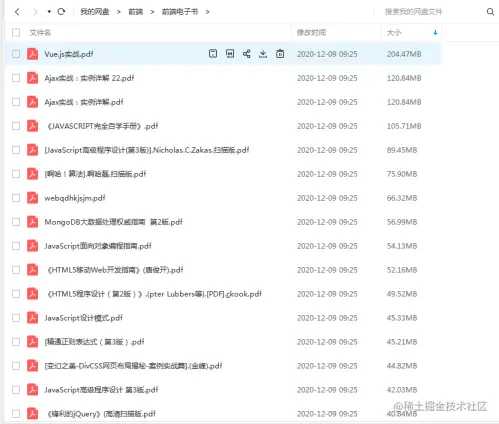The image size is (499, 424).
Task: Open JavaScript面向对象编程指南.pdf
Action: 98,246
